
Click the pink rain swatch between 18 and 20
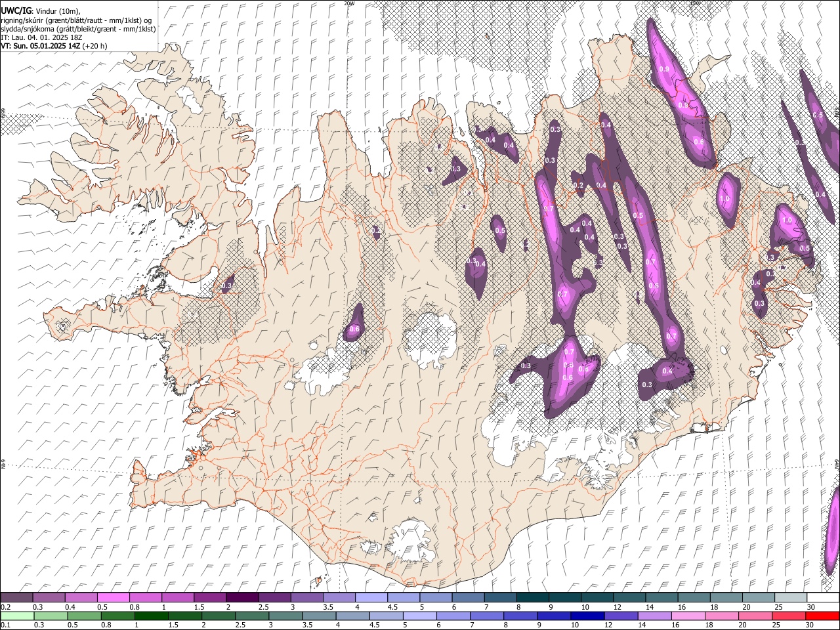click(x=721, y=616)
